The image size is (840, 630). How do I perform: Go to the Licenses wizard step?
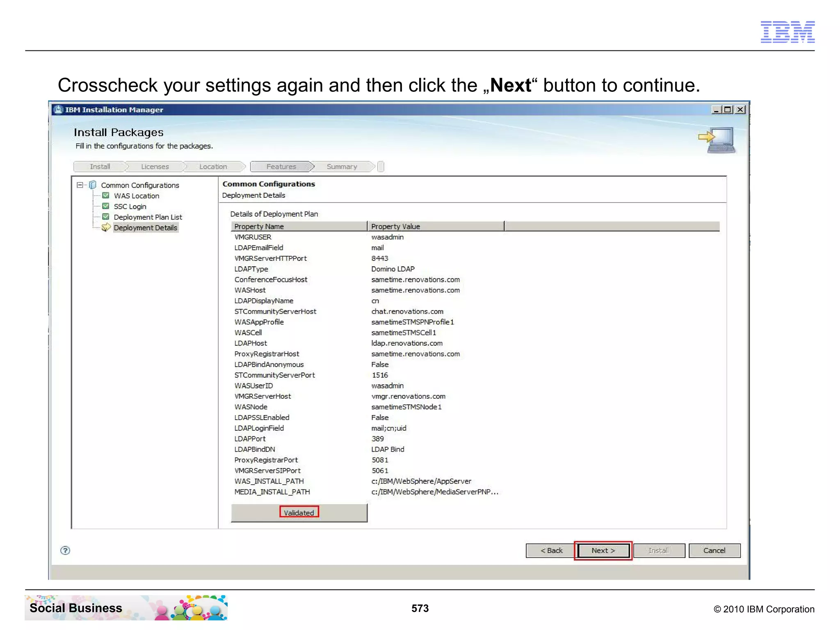(x=155, y=167)
